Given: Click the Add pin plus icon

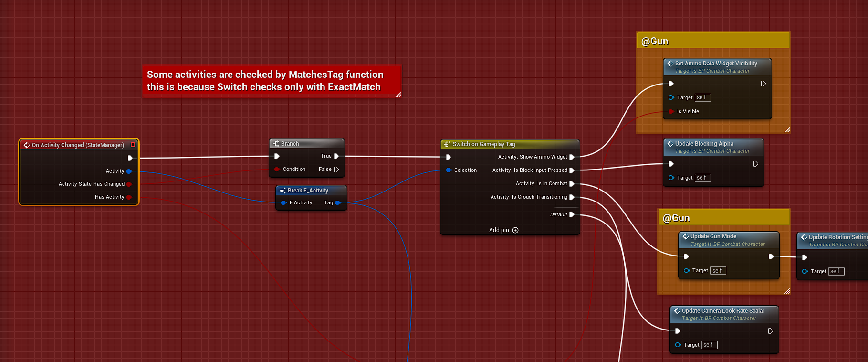Looking at the screenshot, I should (x=515, y=230).
